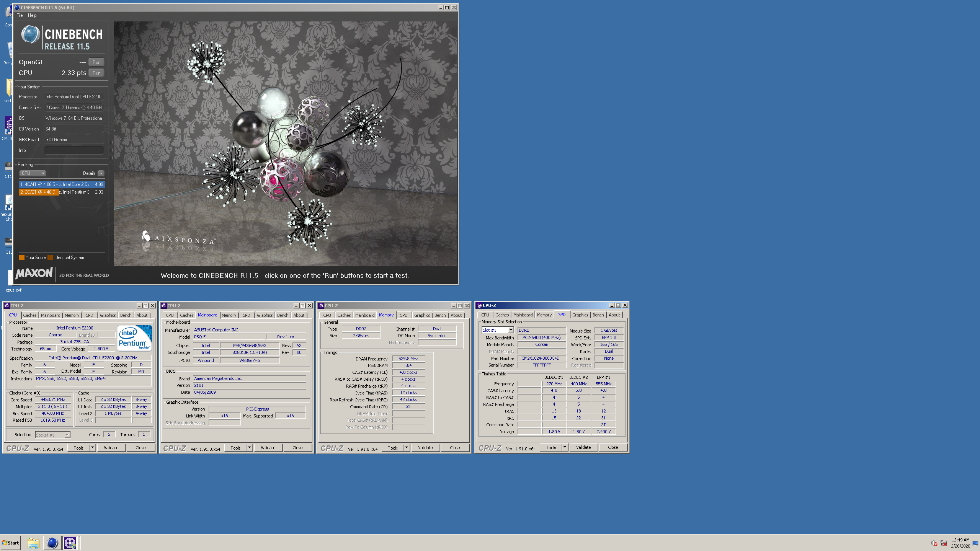Click DRAM Frequency 539.8 MHz value

tap(408, 359)
